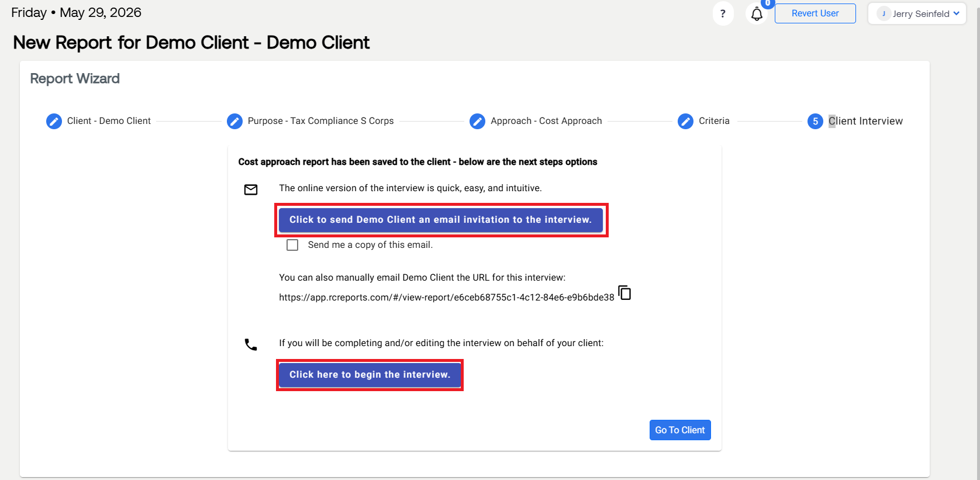Click the Revert User button

(x=815, y=13)
